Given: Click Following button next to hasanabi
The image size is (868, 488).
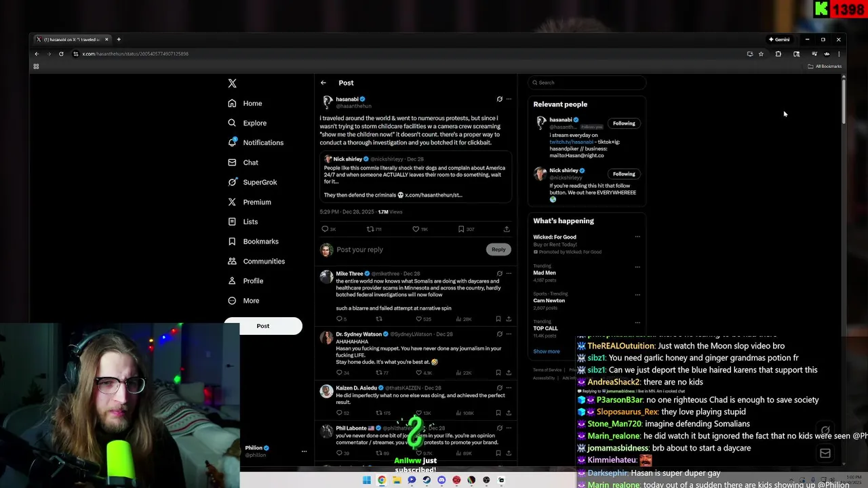Looking at the screenshot, I should point(624,123).
